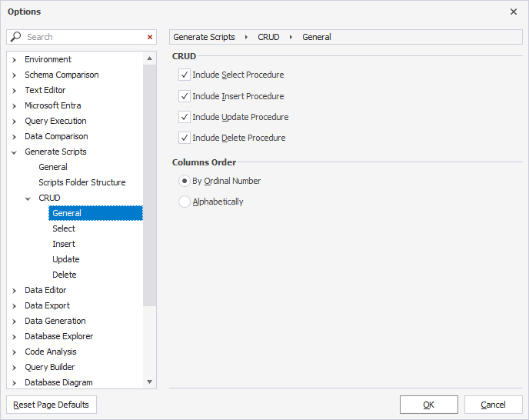Click General in the breadcrumb path
Viewport: 529px width, 420px height.
[317, 37]
